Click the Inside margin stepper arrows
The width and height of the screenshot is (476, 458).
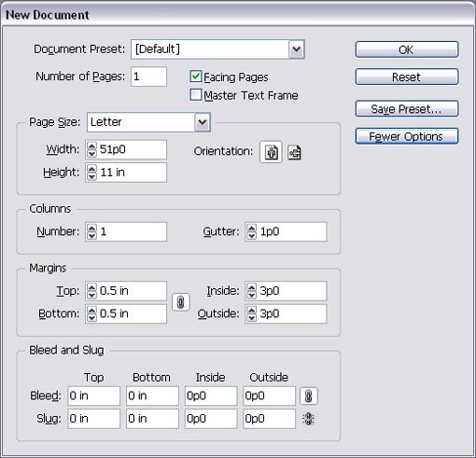coord(251,291)
